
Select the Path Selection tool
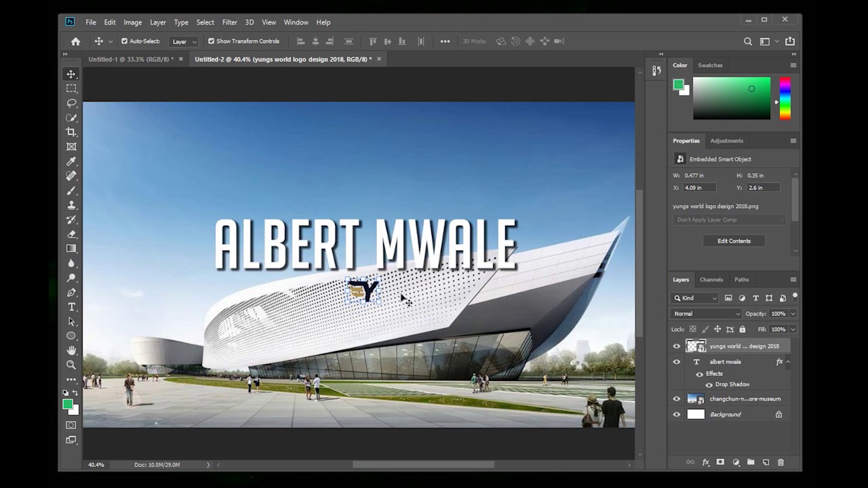(x=71, y=321)
